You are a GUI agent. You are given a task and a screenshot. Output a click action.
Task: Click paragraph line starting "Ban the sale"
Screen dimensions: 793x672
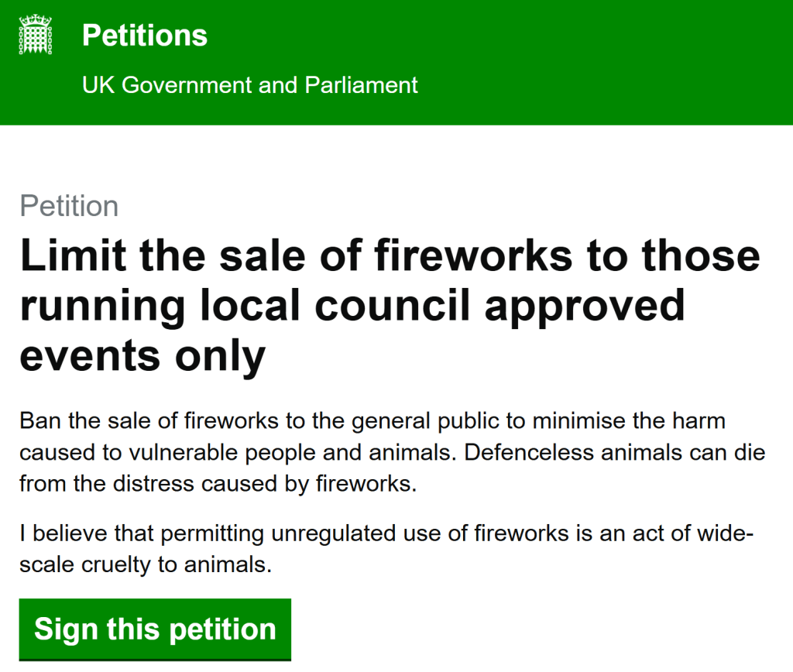click(x=372, y=421)
